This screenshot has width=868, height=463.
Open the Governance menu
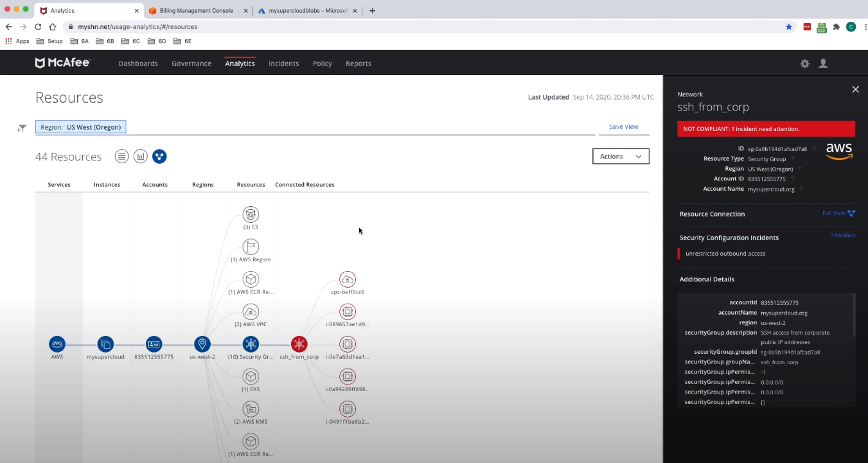pos(191,64)
